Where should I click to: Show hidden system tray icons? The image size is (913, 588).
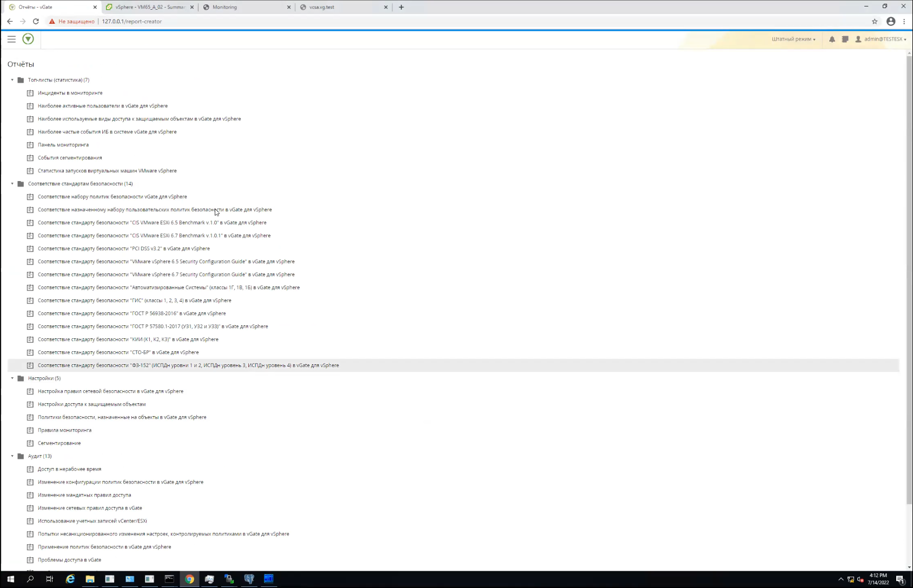coord(841,579)
